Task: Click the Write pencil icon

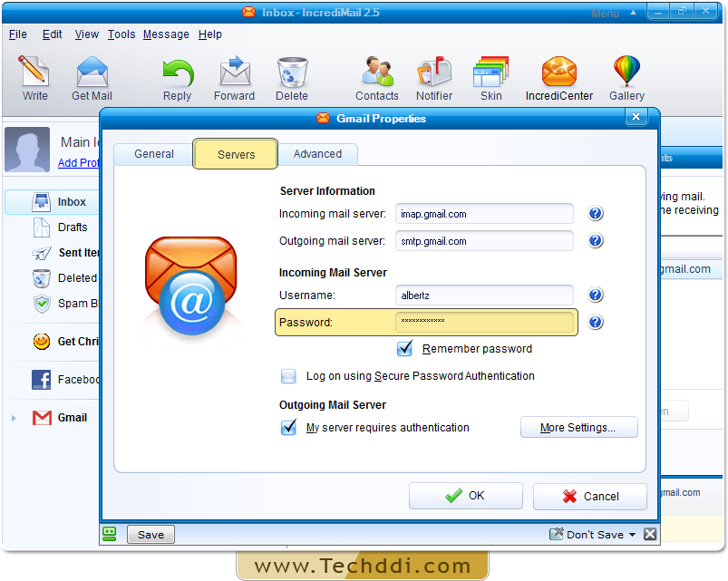Action: [x=34, y=71]
